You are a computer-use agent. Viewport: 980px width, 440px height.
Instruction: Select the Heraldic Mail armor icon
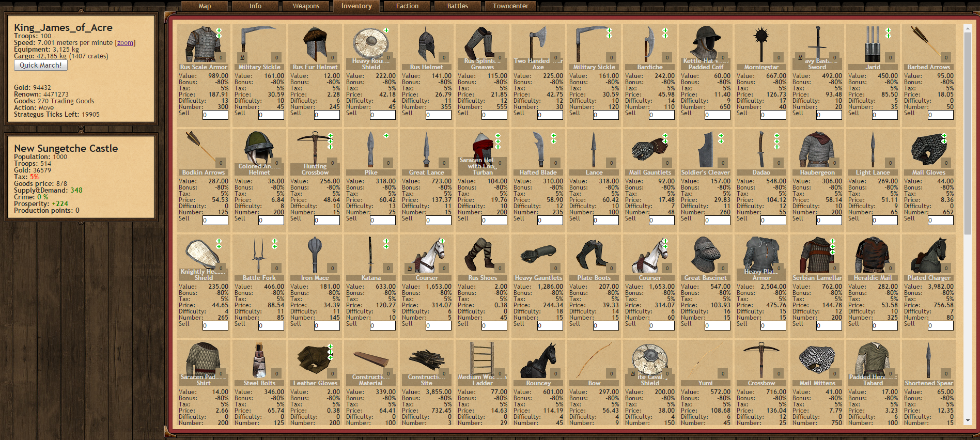873,255
